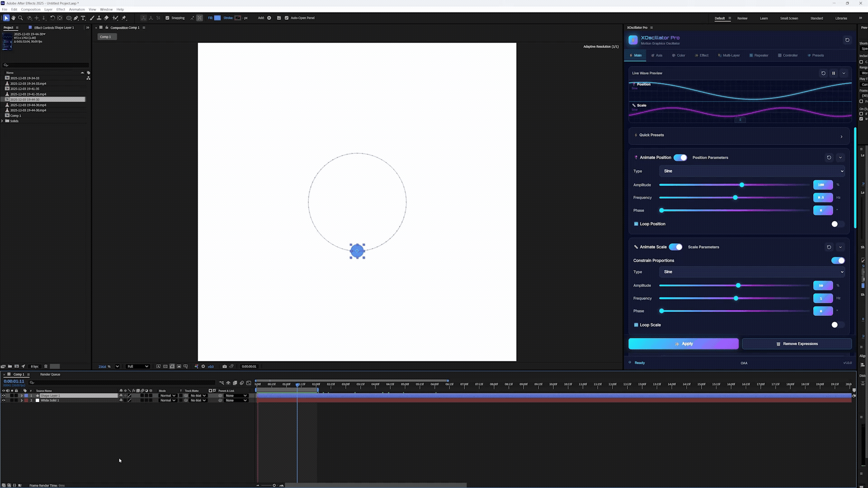
Task: Pause the Live Wave Preview
Action: tap(834, 73)
